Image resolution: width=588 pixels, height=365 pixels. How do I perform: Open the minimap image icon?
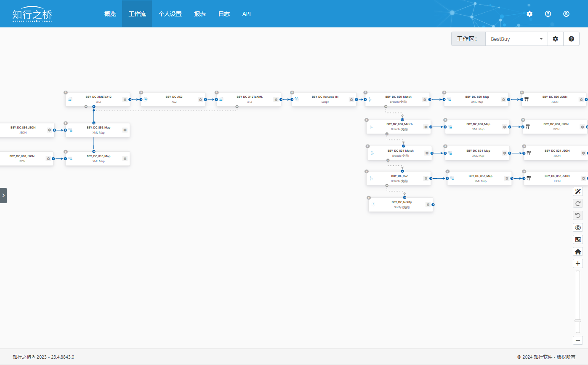[578, 239]
